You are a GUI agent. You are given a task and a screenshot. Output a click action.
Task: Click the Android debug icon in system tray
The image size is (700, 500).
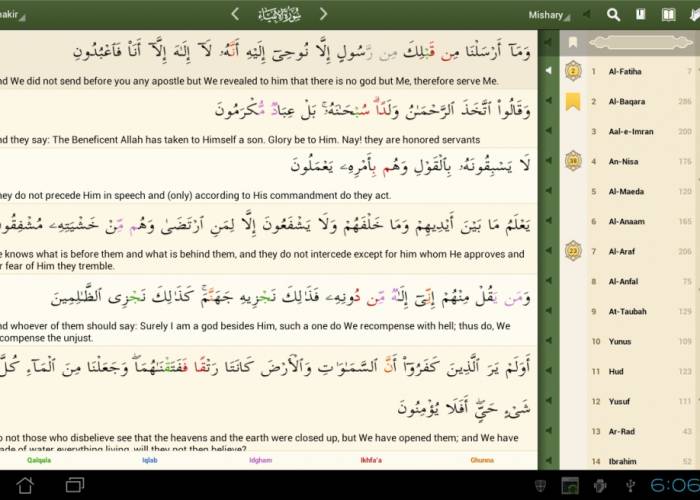(x=600, y=485)
